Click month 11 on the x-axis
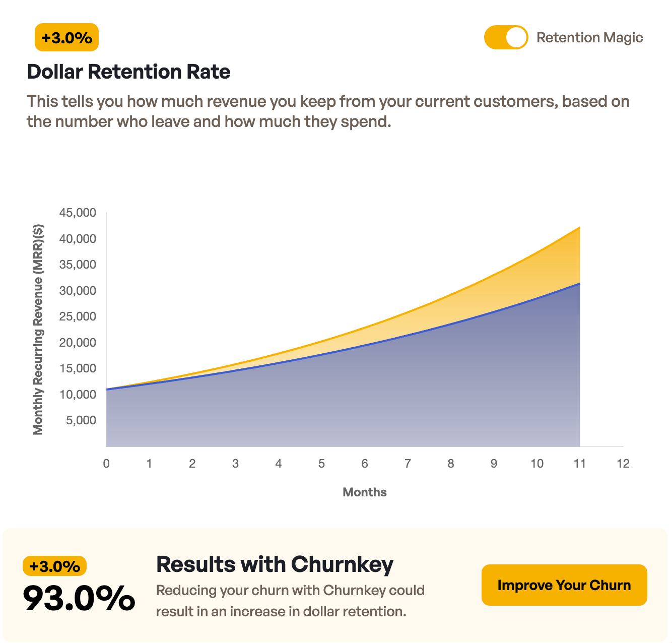Image resolution: width=672 pixels, height=643 pixels. [580, 464]
